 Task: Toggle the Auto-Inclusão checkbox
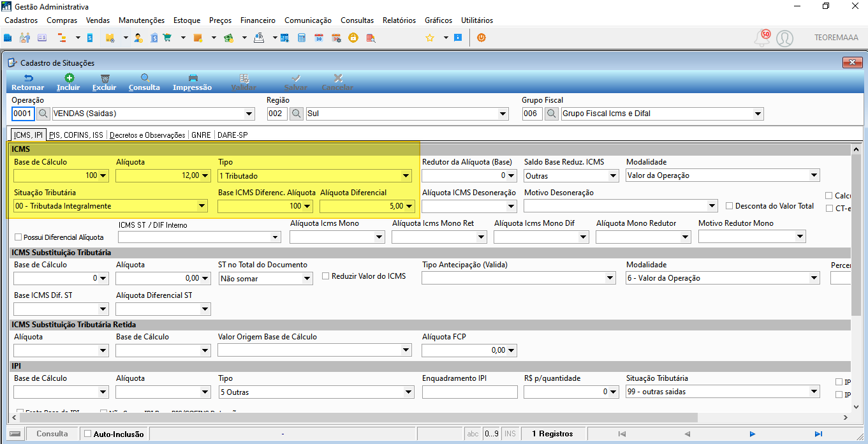(x=88, y=434)
